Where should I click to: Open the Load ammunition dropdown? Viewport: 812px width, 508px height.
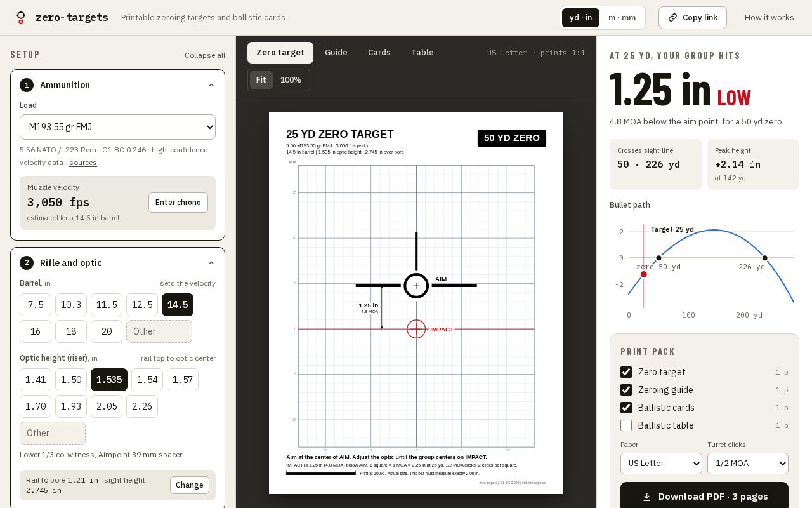tap(117, 127)
